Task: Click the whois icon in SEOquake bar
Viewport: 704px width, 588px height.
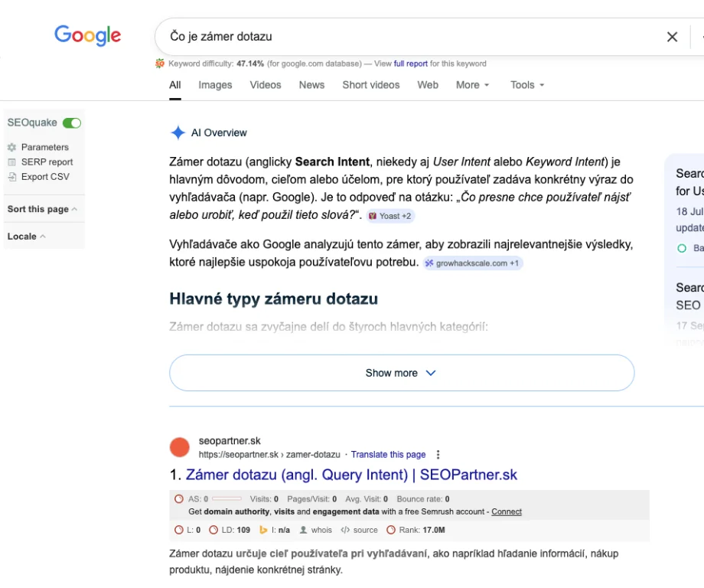Action: click(x=304, y=530)
